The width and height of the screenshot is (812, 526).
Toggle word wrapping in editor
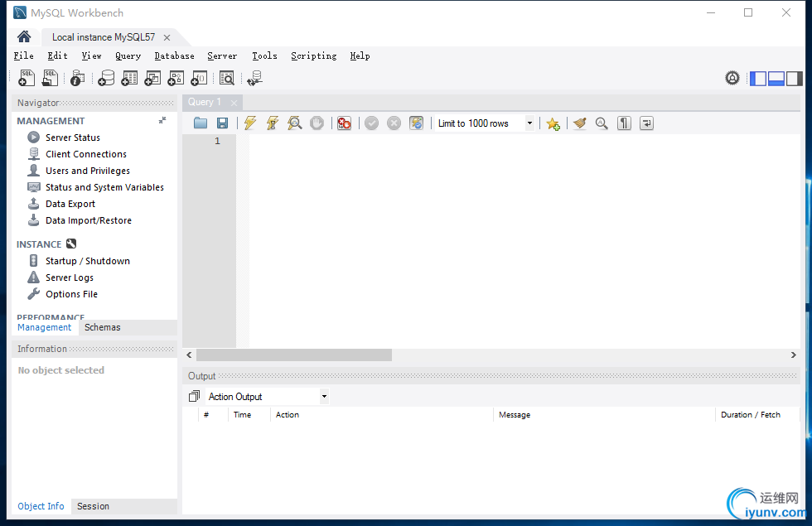click(646, 123)
